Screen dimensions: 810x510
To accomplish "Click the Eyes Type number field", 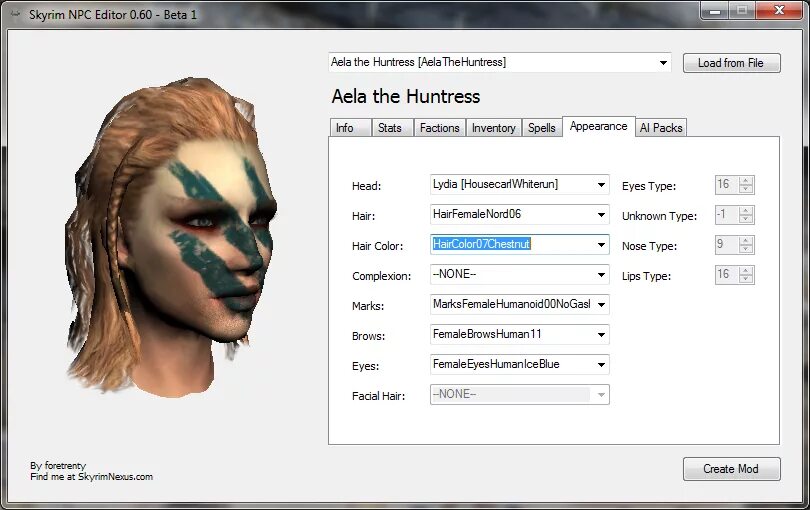I will tap(727, 185).
